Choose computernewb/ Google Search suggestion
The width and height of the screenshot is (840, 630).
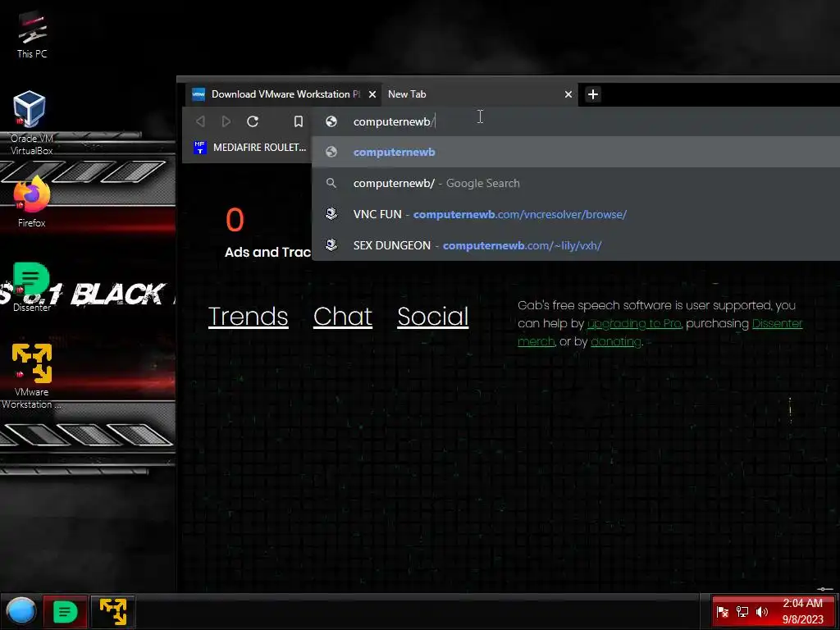575,183
